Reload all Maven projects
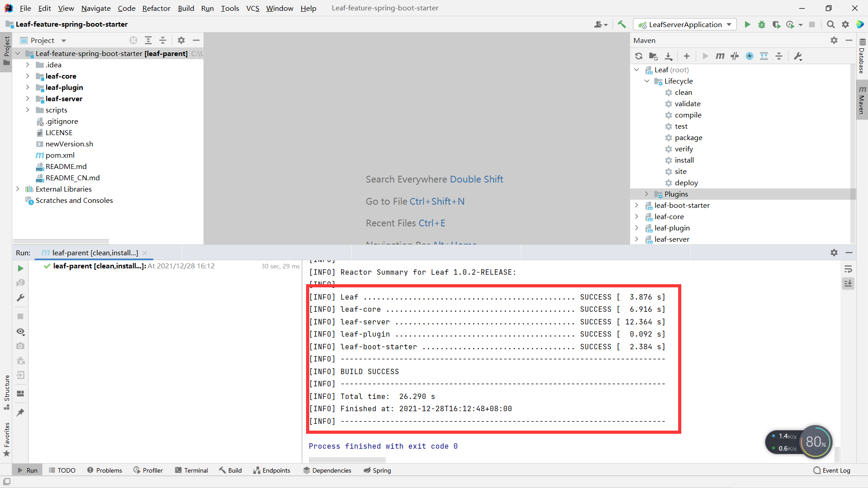 639,56
